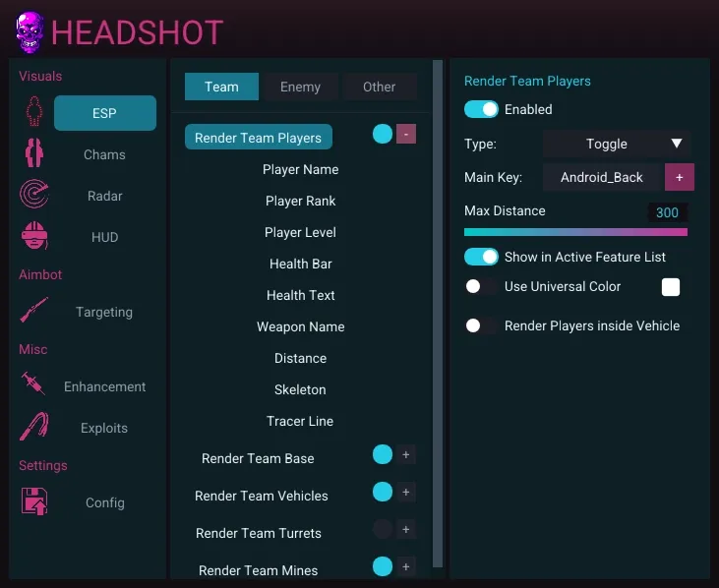The image size is (719, 588).
Task: Click the Max Distance slider bar
Action: tap(575, 232)
